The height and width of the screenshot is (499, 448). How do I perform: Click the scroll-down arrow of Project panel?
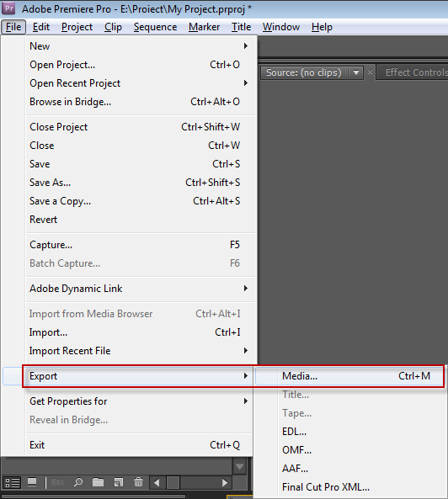coord(239,466)
